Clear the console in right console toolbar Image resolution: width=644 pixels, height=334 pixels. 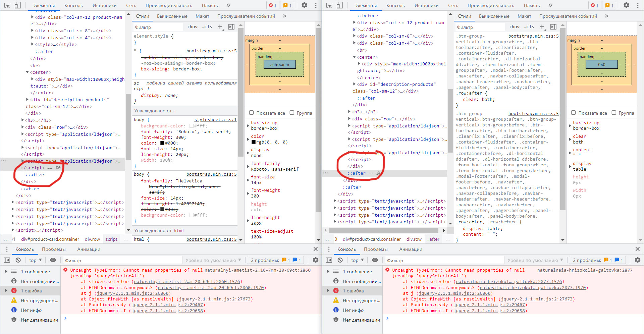coord(340,260)
